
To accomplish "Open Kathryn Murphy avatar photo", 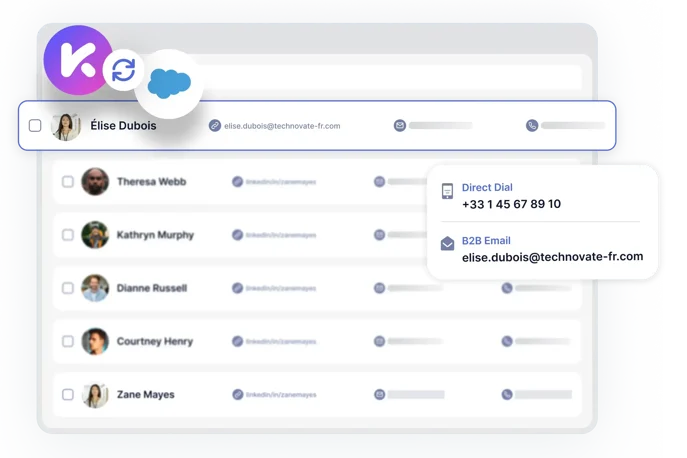I will coord(95,235).
